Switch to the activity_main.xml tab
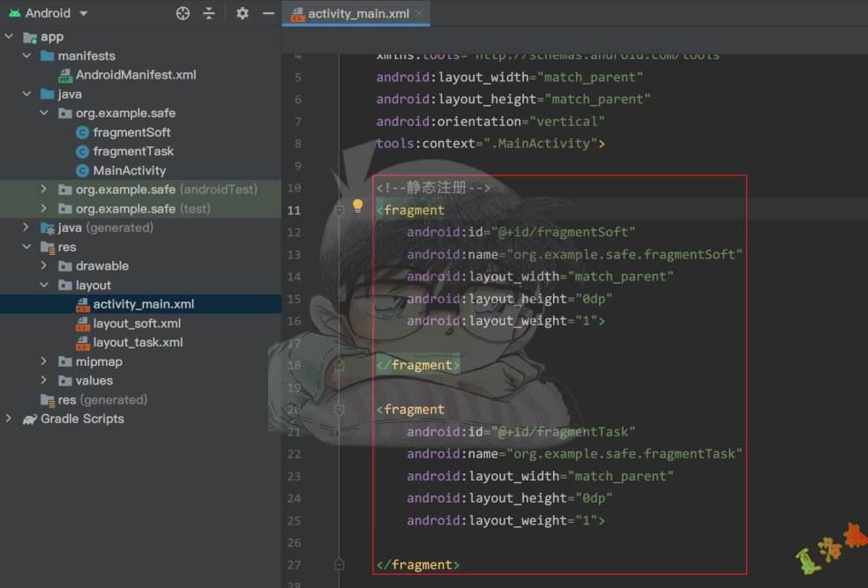Screen dimensions: 868x588 click(x=357, y=13)
